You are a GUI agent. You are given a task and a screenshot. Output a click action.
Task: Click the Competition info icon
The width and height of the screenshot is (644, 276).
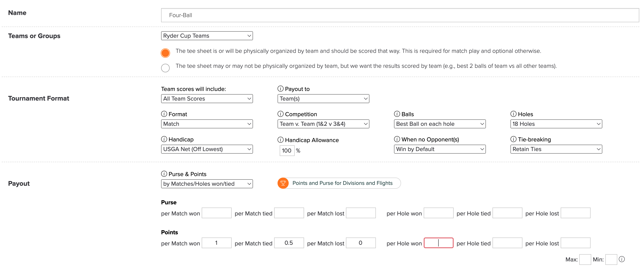coord(280,114)
